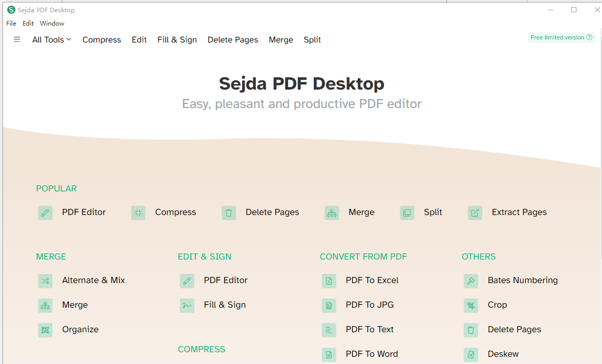This screenshot has width=602, height=364.
Task: Select Delete Pages in the top navigation
Action: click(232, 39)
